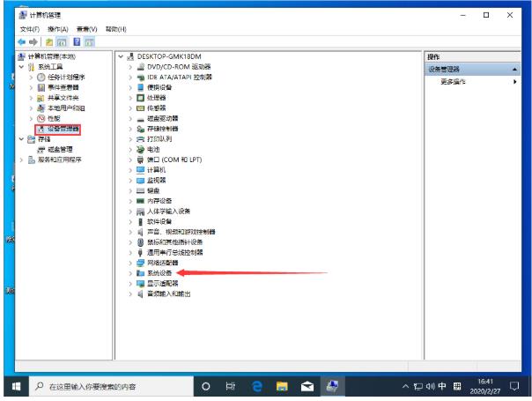Select the 内存设备 category row

[159, 201]
